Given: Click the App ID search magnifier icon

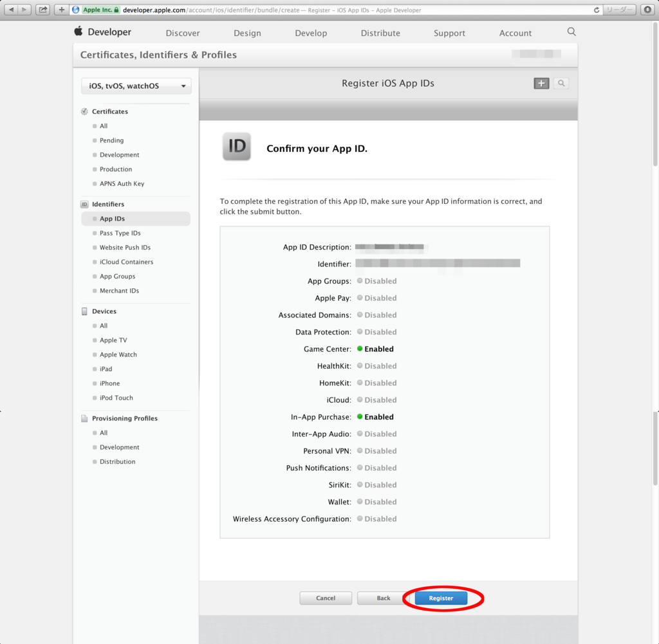Looking at the screenshot, I should coord(561,83).
